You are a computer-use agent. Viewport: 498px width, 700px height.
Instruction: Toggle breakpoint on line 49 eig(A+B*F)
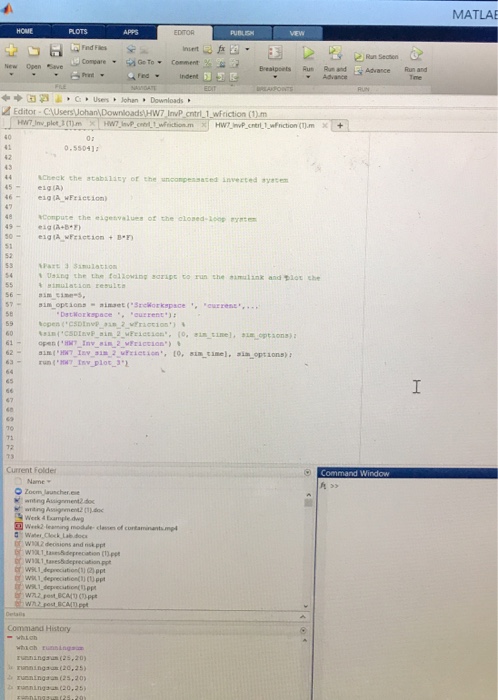(x=19, y=226)
